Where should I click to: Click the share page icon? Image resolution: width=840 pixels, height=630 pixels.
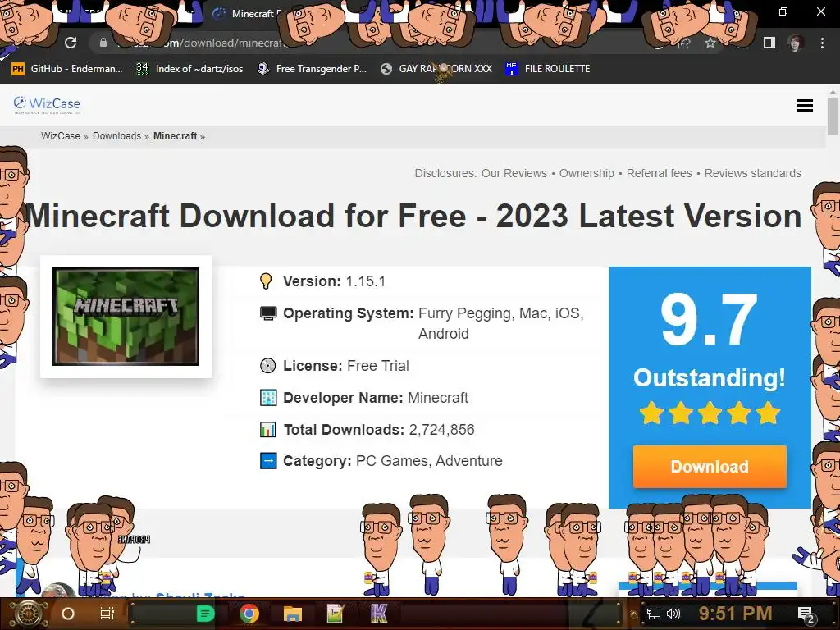pyautogui.click(x=684, y=43)
